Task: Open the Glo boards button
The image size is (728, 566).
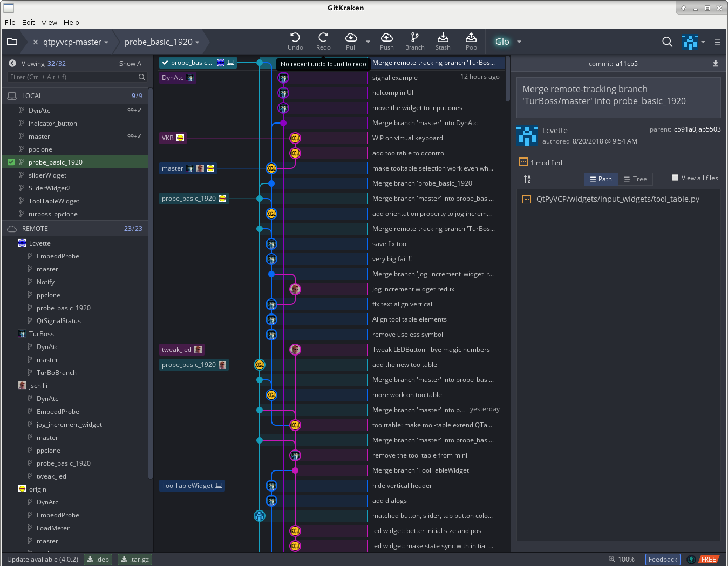Action: 502,42
